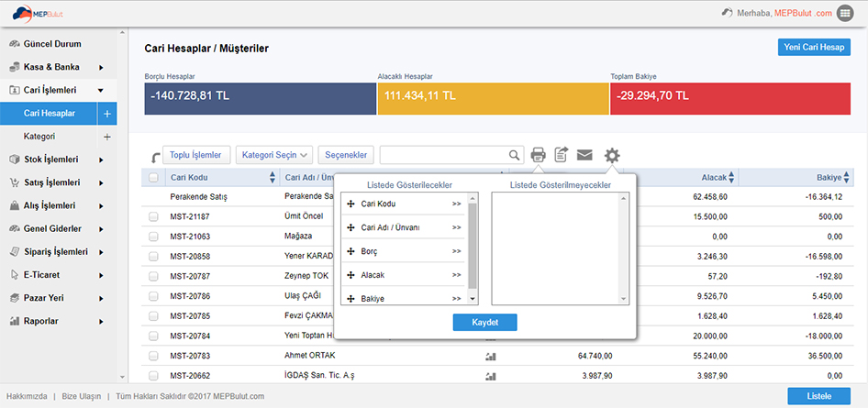Click the Alacaklı Hesaplar yellow total box
The image size is (868, 408).
pyautogui.click(x=494, y=98)
